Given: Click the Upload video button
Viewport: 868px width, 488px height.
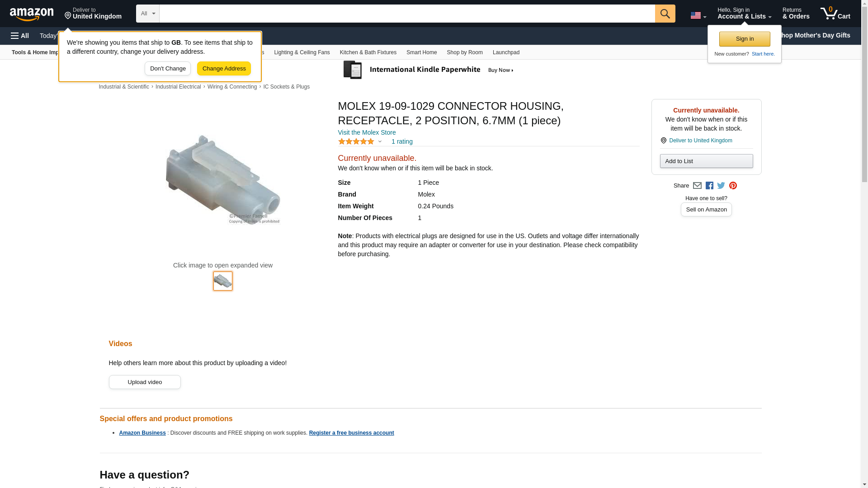Looking at the screenshot, I should coord(145,382).
